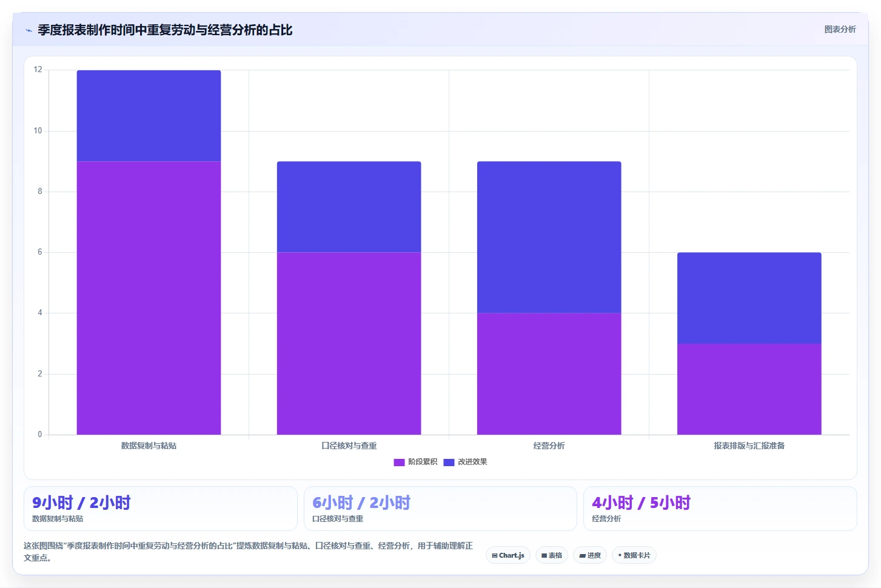881x588 pixels.
Task: Click the purple segment for 报表排版与汇报准备
Action: (749, 389)
